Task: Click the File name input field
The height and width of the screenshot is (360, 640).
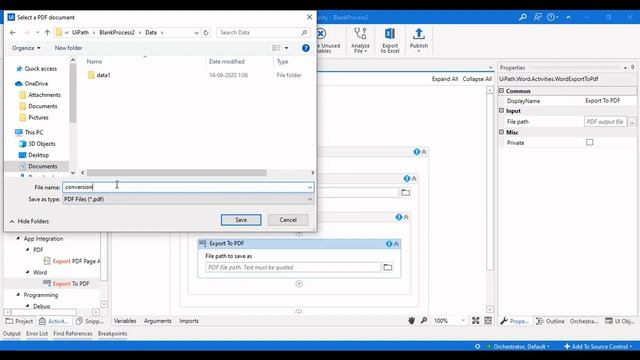Action: click(x=184, y=187)
